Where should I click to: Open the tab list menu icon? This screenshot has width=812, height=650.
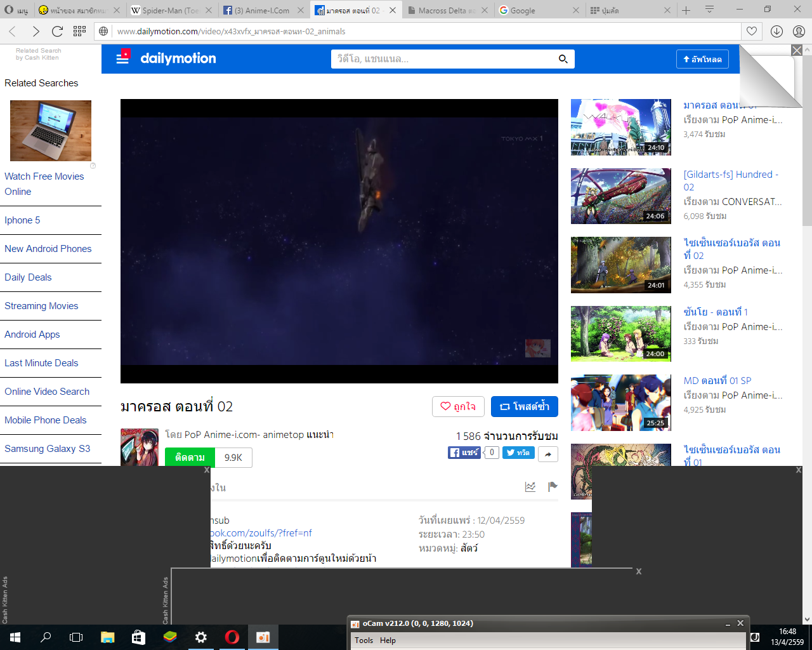[x=709, y=10]
